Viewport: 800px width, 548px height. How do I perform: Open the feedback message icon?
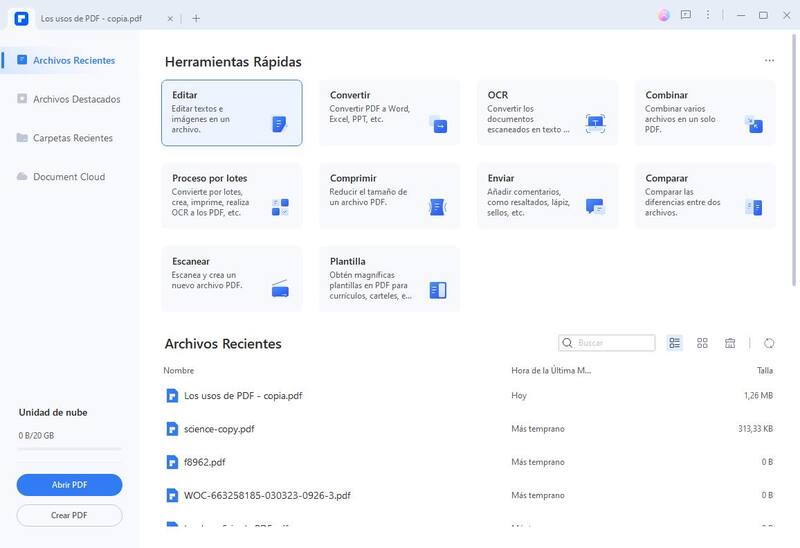coord(686,16)
